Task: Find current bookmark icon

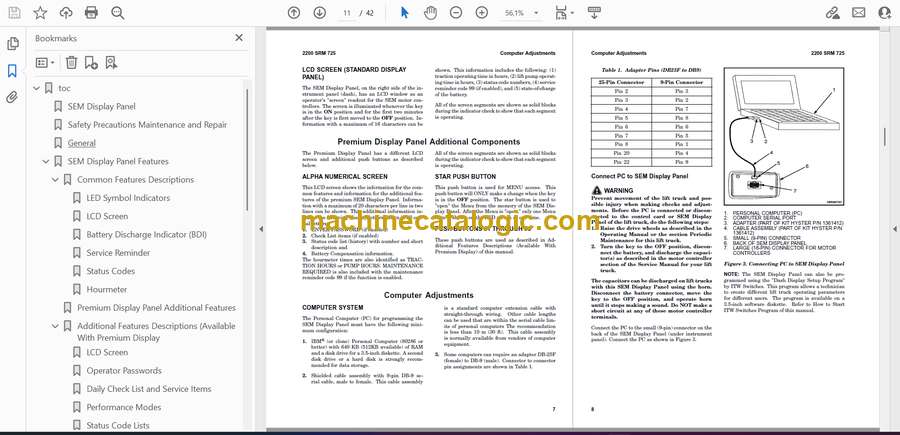Action: tap(111, 63)
